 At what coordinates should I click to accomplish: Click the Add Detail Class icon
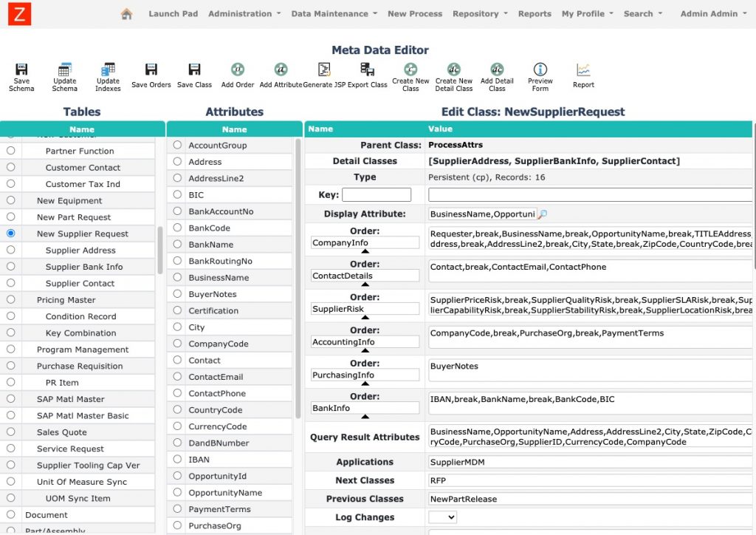(x=497, y=69)
